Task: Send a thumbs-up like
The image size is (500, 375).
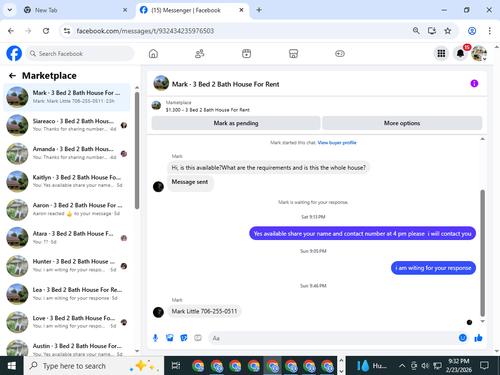Action: (478, 338)
